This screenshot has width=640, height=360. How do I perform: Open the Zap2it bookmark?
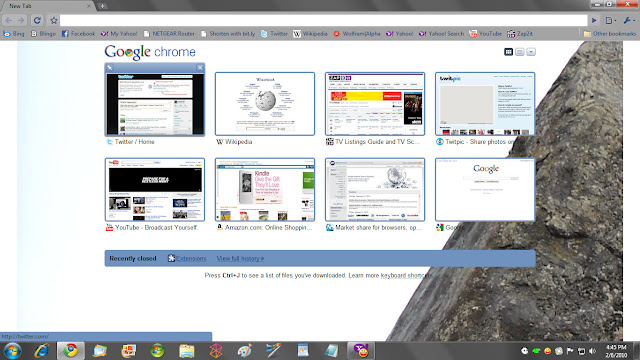pos(520,33)
